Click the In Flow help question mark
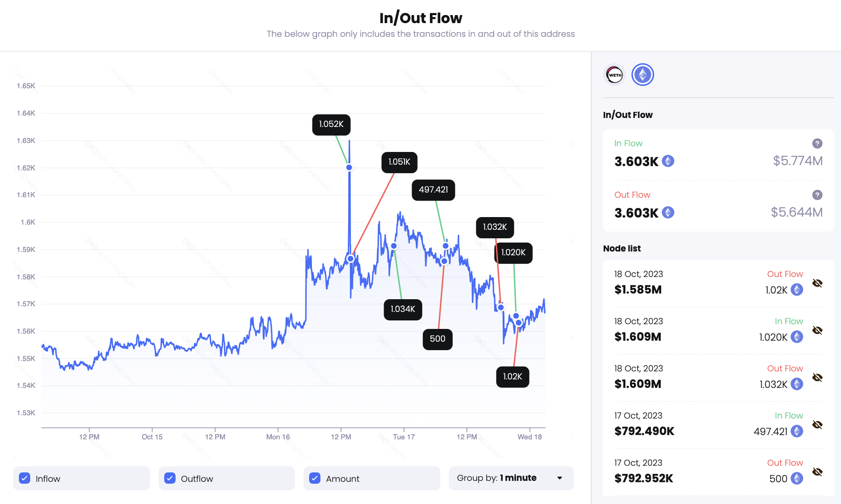The width and height of the screenshot is (841, 504). coord(817,143)
